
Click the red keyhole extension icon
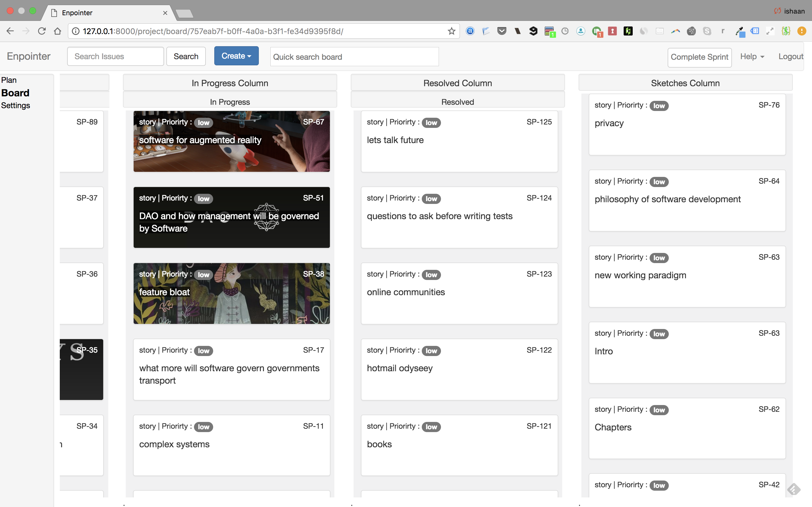pyautogui.click(x=612, y=31)
